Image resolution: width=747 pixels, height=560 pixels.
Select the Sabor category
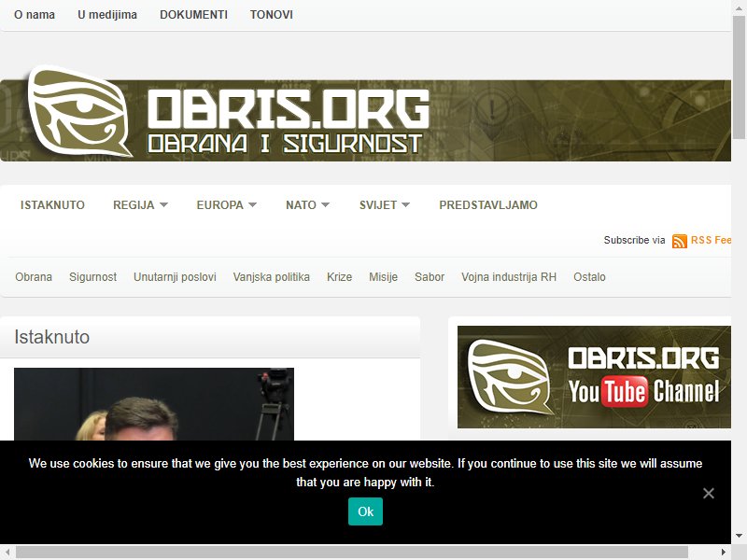point(430,277)
